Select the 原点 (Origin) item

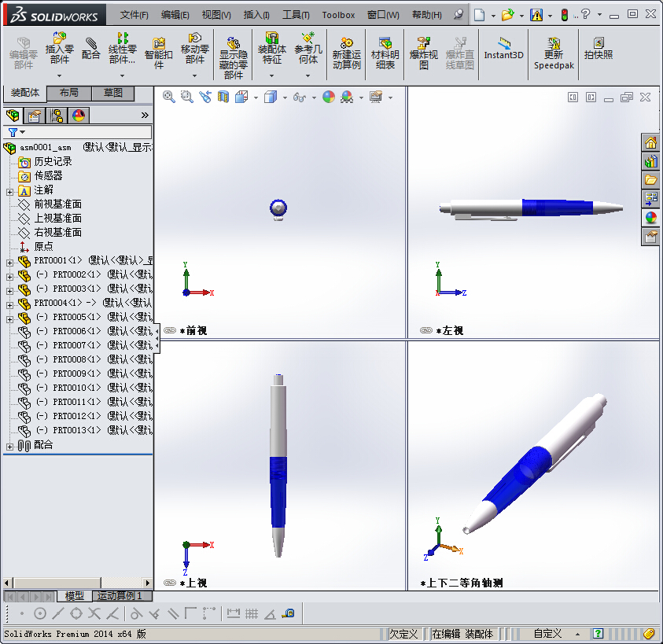[x=43, y=247]
